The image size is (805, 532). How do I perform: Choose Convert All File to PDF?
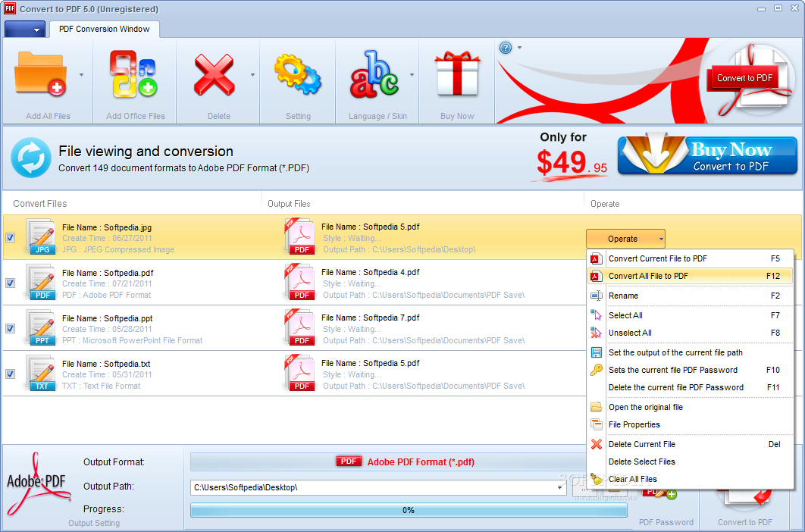pyautogui.click(x=690, y=277)
